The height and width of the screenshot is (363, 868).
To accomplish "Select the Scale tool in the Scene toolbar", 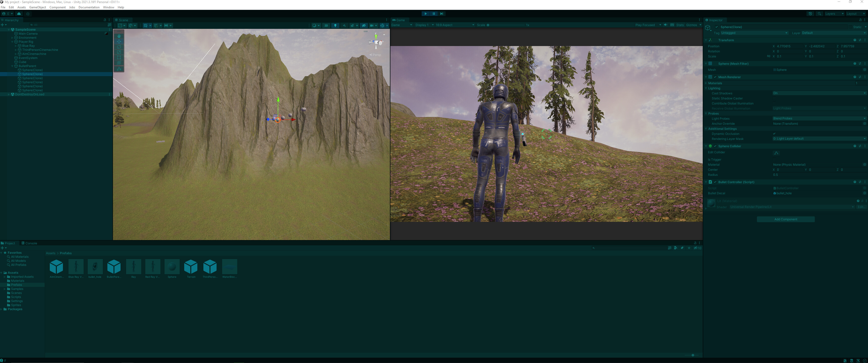I will [119, 52].
